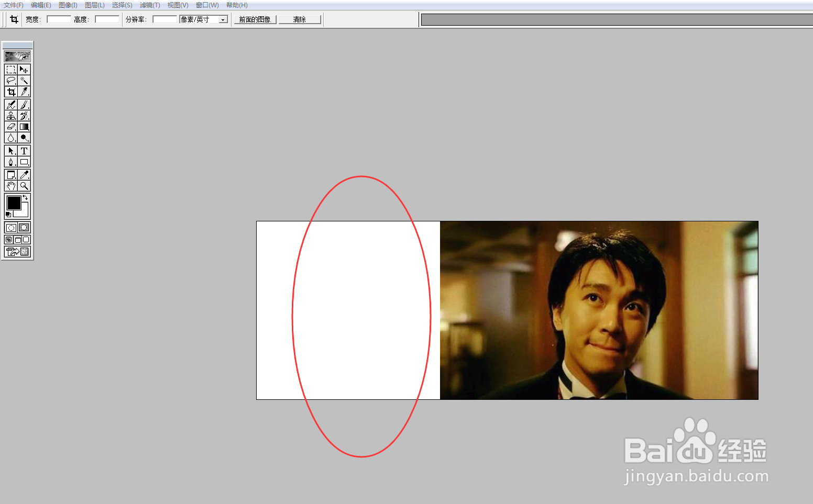Open the 像素/英寸 resolution unit dropdown
The height and width of the screenshot is (504, 813).
tap(223, 19)
